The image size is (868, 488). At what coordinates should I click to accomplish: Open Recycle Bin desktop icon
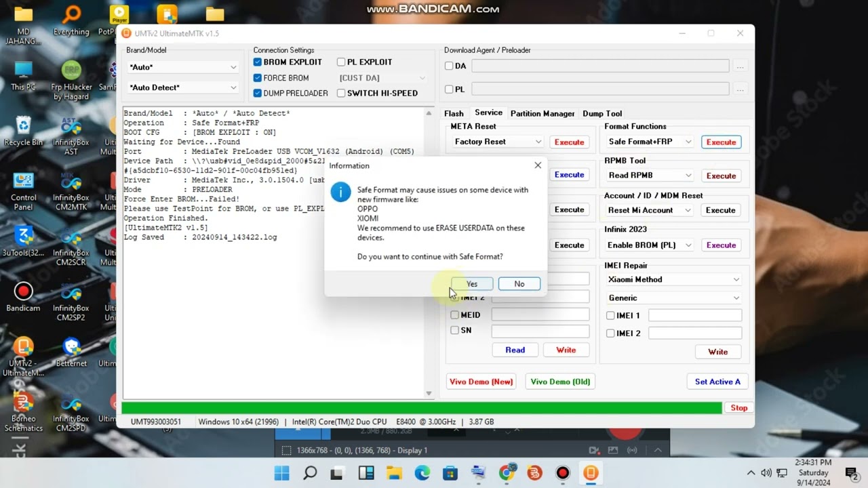[23, 131]
